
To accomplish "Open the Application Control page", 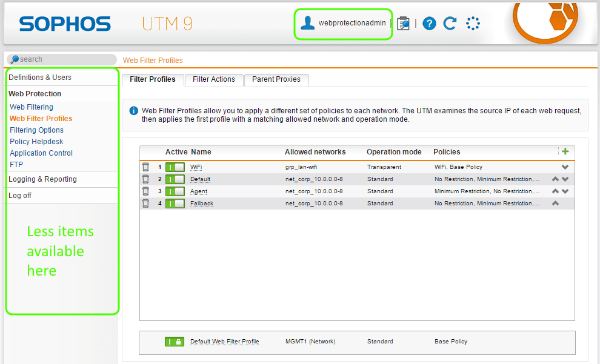I will [x=41, y=153].
